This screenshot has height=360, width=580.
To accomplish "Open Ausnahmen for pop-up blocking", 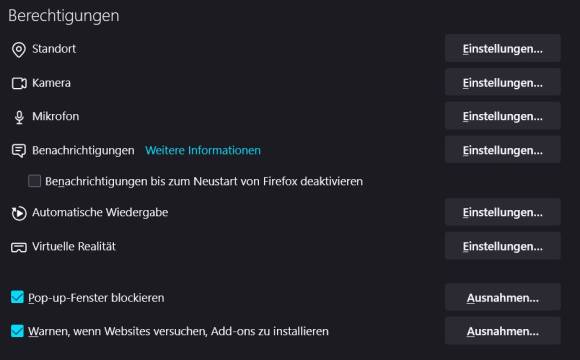I will pos(503,297).
